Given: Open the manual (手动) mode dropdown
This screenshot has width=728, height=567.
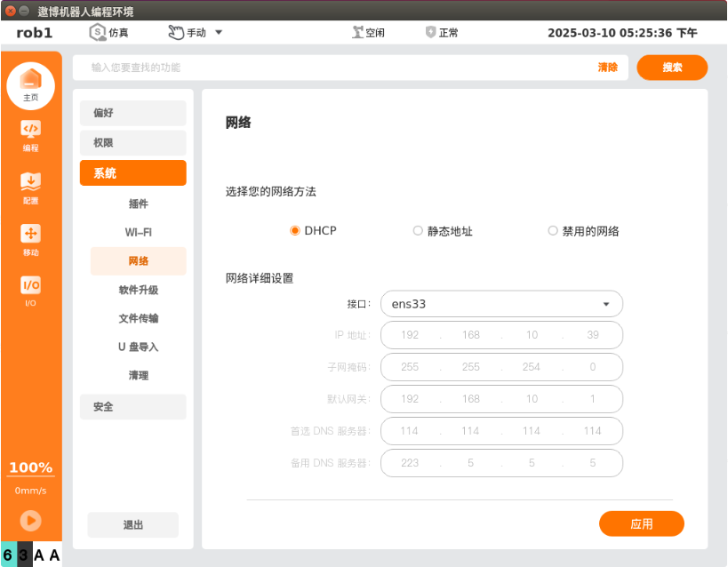Looking at the screenshot, I should click(x=195, y=33).
